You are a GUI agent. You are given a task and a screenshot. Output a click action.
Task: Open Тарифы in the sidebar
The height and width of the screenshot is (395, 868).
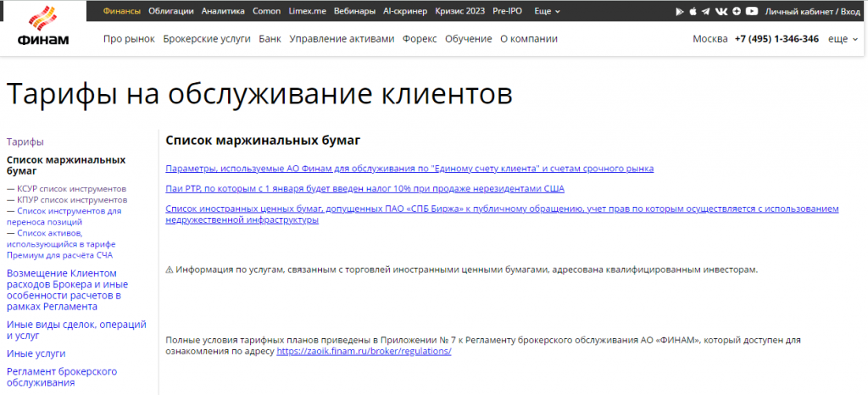[25, 142]
